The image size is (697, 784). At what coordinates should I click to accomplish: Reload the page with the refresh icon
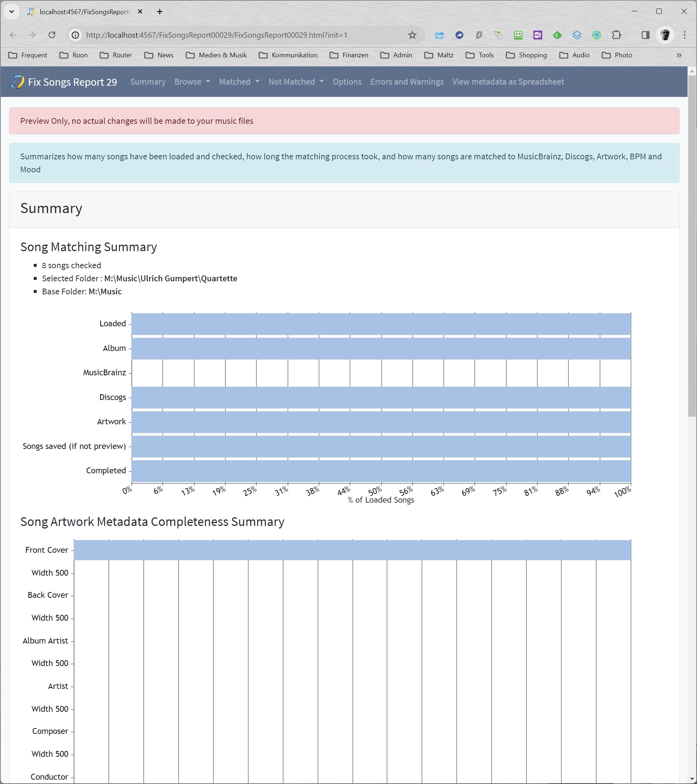pyautogui.click(x=52, y=35)
